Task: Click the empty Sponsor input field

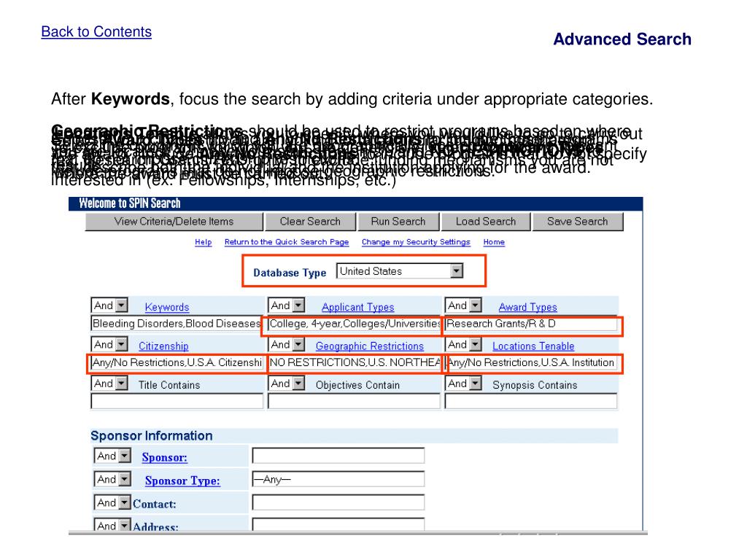Action: point(338,456)
